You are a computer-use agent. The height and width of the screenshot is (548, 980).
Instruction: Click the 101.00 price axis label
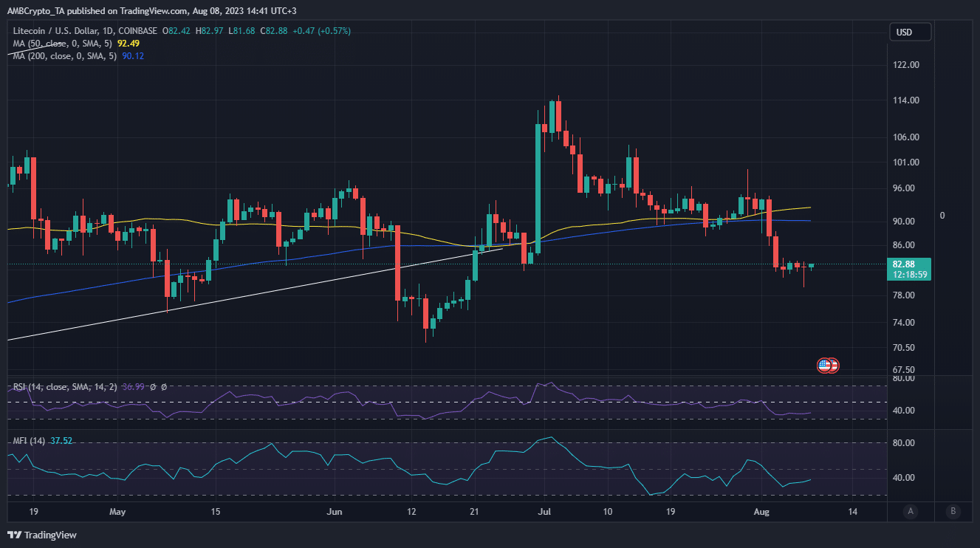click(x=905, y=162)
